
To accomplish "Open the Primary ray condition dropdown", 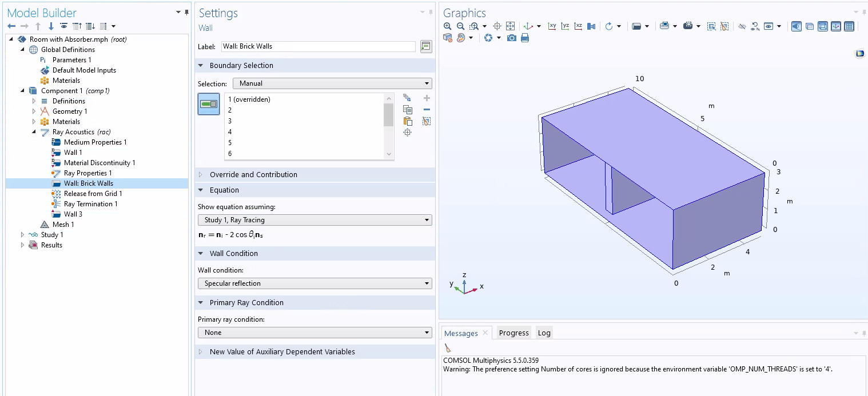I will [x=314, y=333].
